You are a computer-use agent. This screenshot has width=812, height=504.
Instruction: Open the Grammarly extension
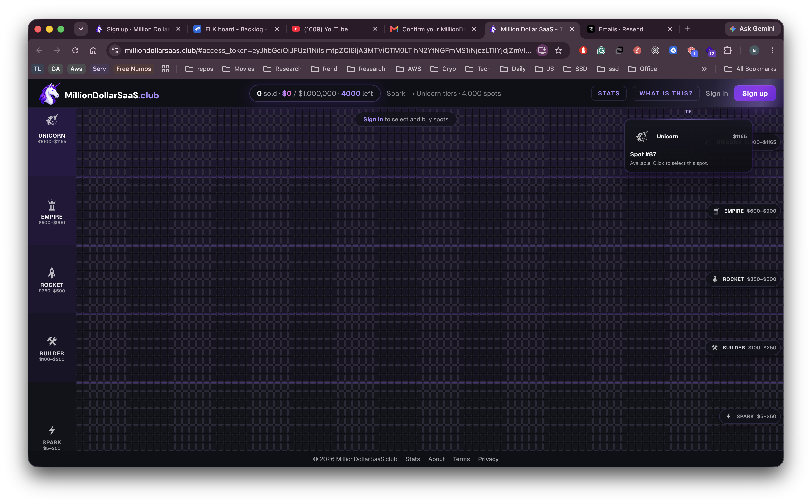pos(601,50)
